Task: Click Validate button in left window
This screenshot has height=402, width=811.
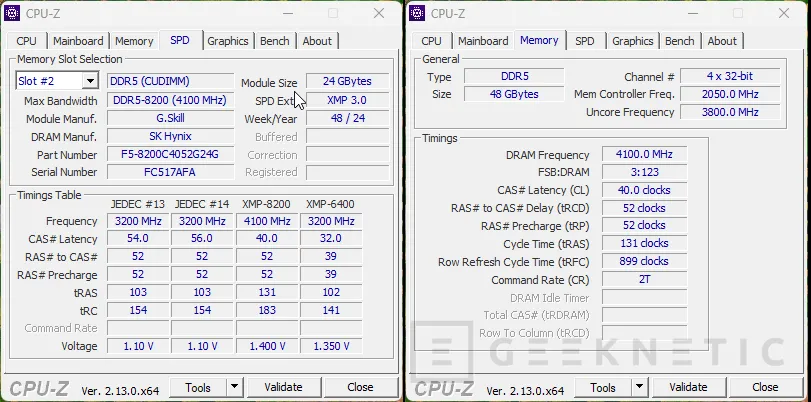Action: pos(283,387)
